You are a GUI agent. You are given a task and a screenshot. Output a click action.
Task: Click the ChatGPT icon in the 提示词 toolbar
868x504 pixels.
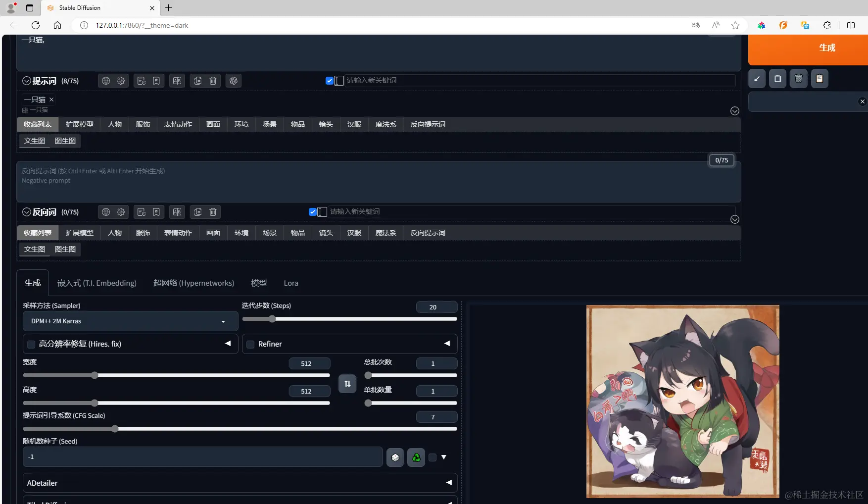234,81
